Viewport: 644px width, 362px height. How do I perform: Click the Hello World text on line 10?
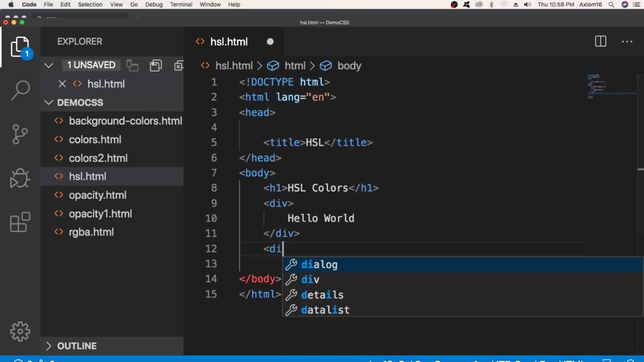tap(321, 218)
